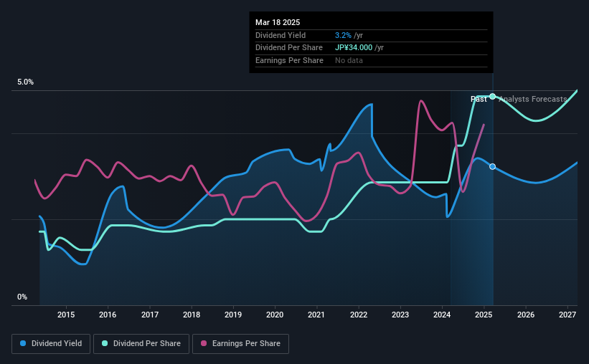Click the 3.2% dividend yield value
Viewport: 589px width, 364px height.
[x=343, y=35]
